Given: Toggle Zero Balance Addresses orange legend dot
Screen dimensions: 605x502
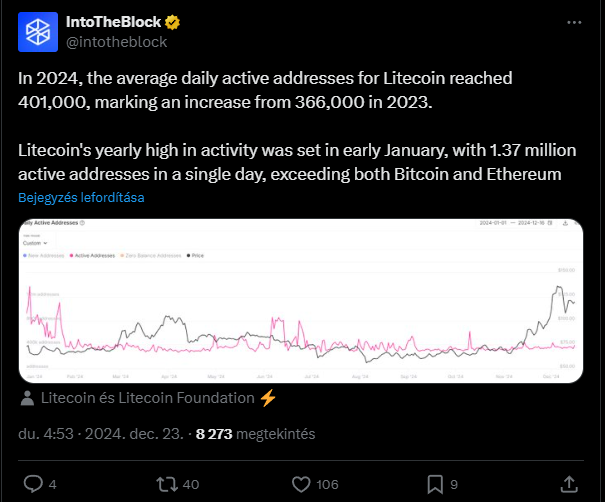Looking at the screenshot, I should pyautogui.click(x=123, y=255).
